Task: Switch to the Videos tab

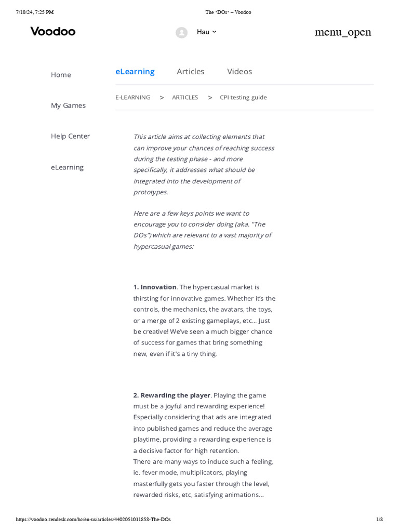Action: (240, 72)
